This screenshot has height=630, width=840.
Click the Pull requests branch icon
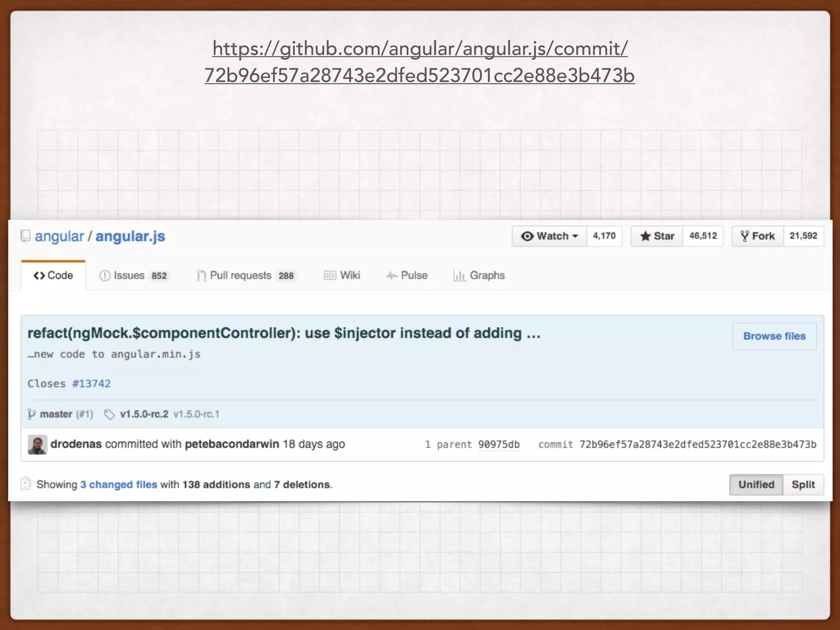(x=201, y=276)
